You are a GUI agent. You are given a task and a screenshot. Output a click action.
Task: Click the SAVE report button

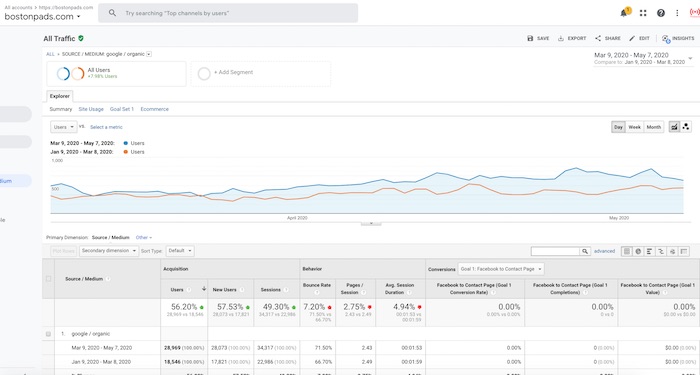(x=538, y=38)
